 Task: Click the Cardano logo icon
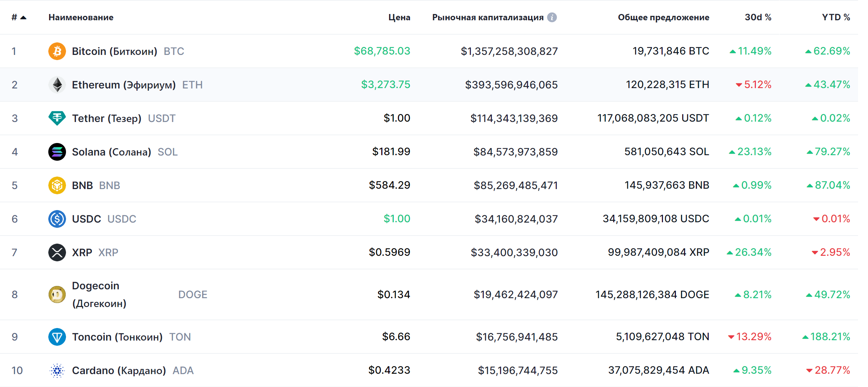click(57, 370)
